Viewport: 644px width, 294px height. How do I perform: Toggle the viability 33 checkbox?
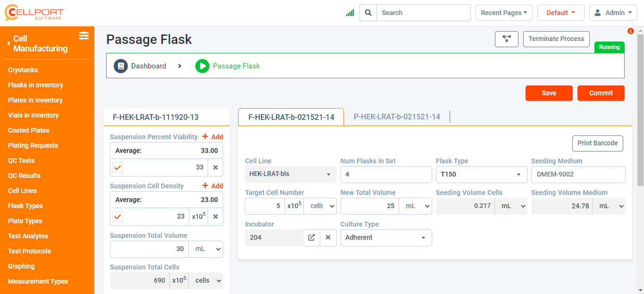(118, 168)
